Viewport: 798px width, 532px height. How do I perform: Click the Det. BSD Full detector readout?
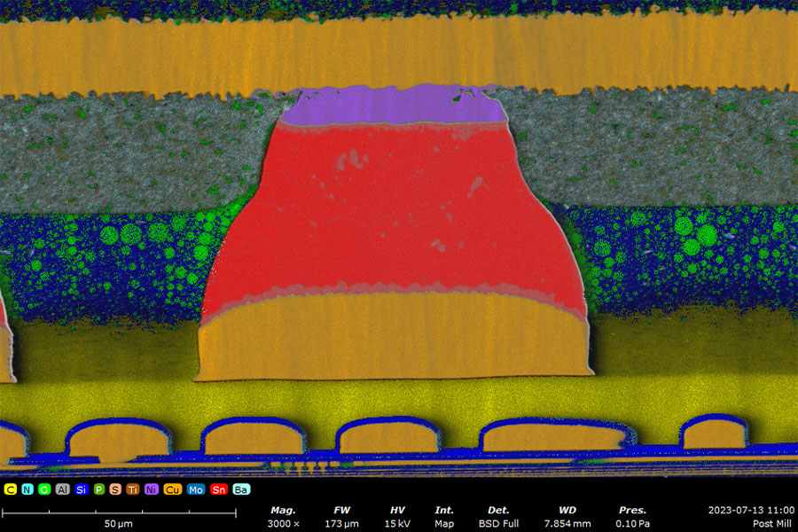(498, 523)
